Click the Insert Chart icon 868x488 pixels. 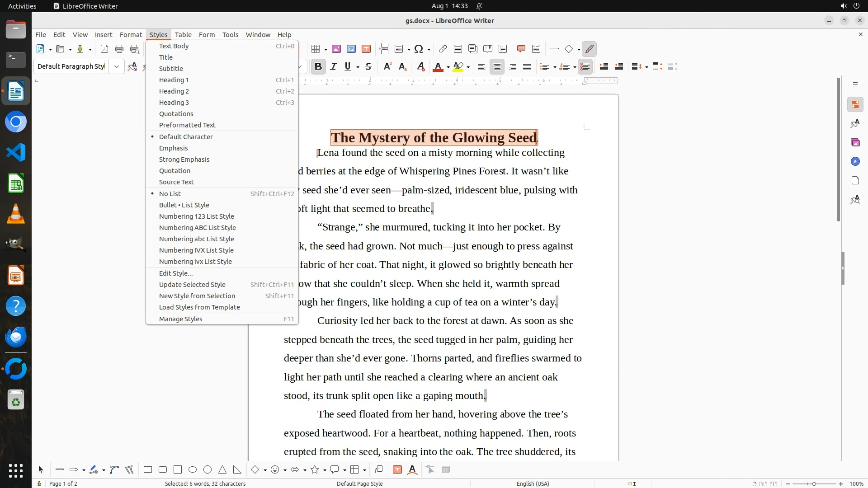coord(351,49)
